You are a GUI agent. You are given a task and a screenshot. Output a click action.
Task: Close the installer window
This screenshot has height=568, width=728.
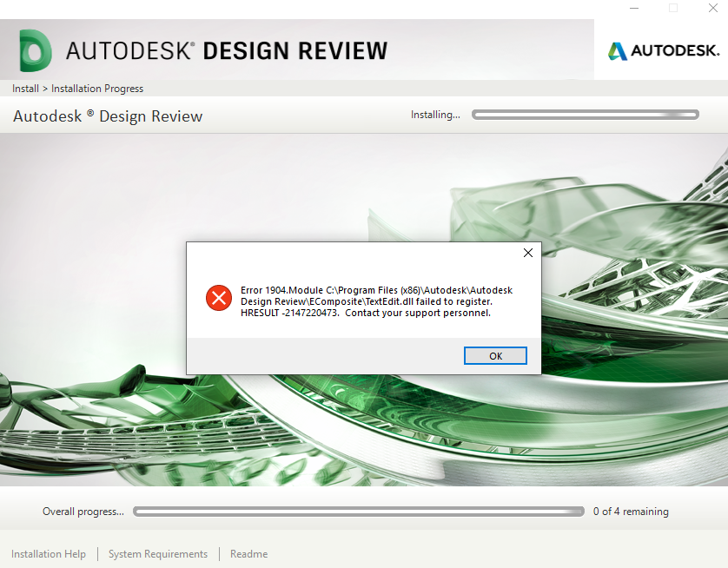(712, 9)
